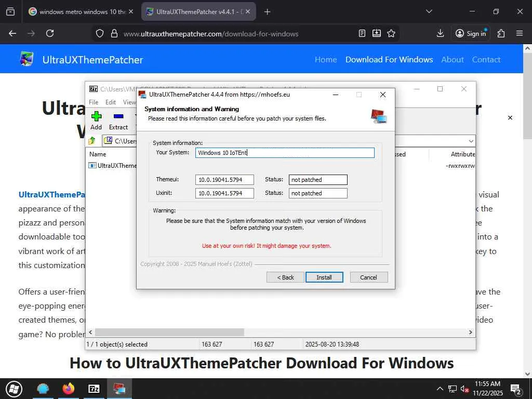Click the tracking protection shield icon
This screenshot has height=399, width=532.
(99, 33)
